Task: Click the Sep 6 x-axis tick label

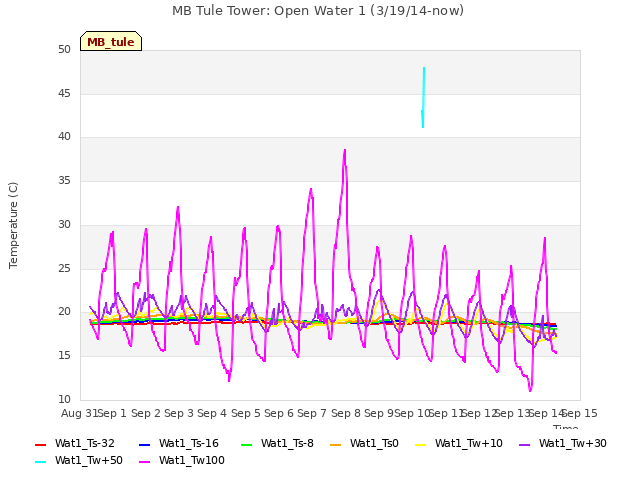Action: [x=279, y=413]
